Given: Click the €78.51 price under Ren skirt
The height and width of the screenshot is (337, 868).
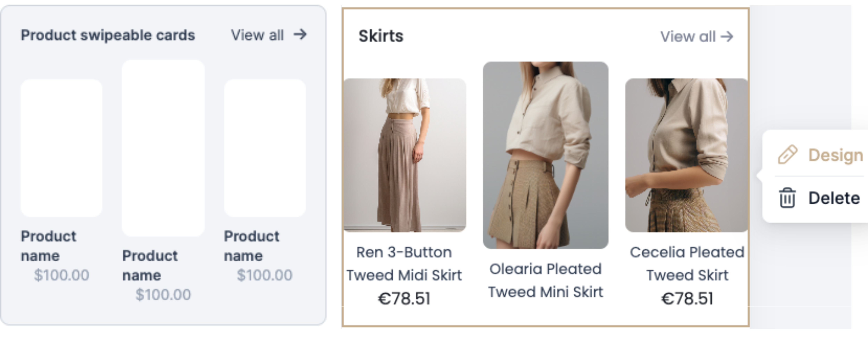Looking at the screenshot, I should (404, 299).
